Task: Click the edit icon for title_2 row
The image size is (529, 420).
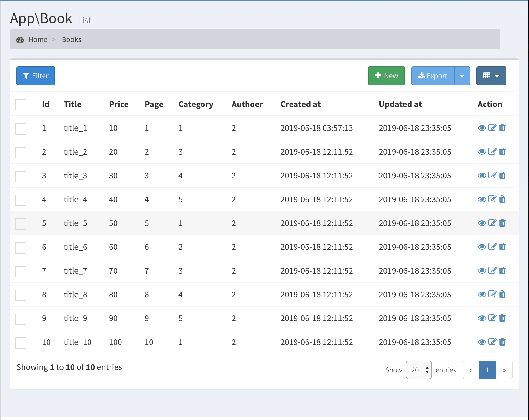Action: (492, 151)
